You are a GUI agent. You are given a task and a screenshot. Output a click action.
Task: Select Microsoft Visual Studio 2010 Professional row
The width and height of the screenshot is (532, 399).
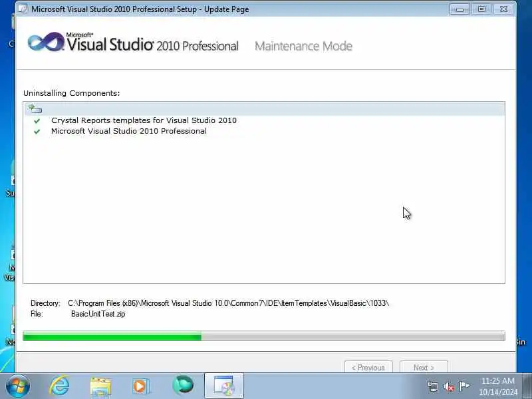[x=129, y=131]
